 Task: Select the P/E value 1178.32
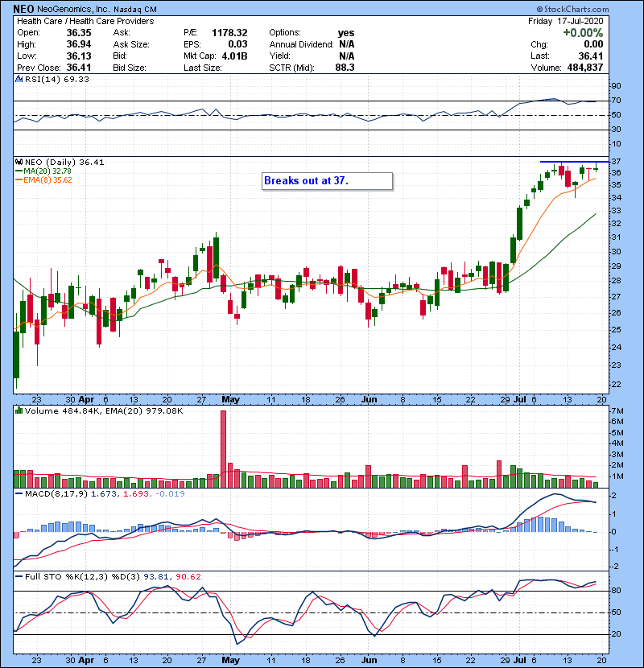click(x=229, y=33)
